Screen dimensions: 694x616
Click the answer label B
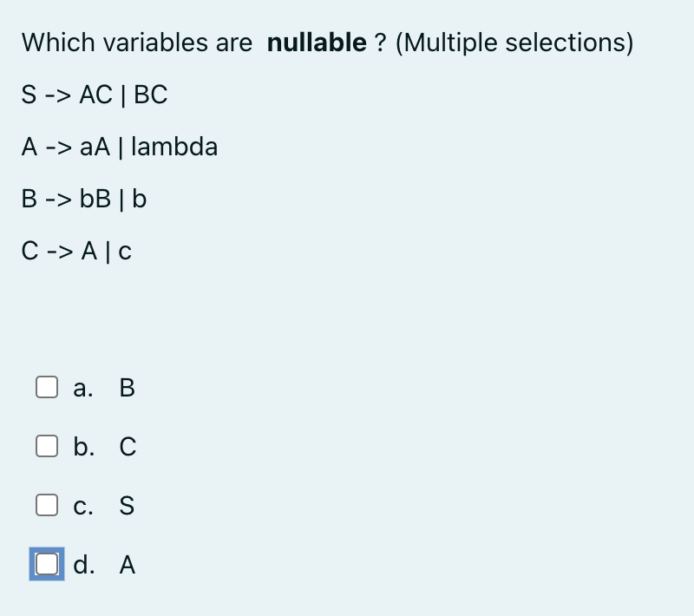tap(127, 388)
